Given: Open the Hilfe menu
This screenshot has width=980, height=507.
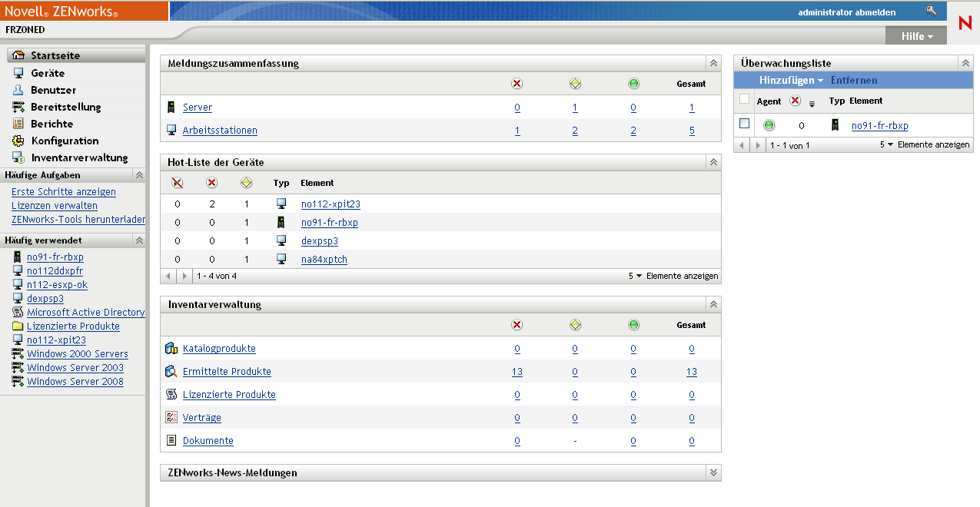Looking at the screenshot, I should point(917,36).
